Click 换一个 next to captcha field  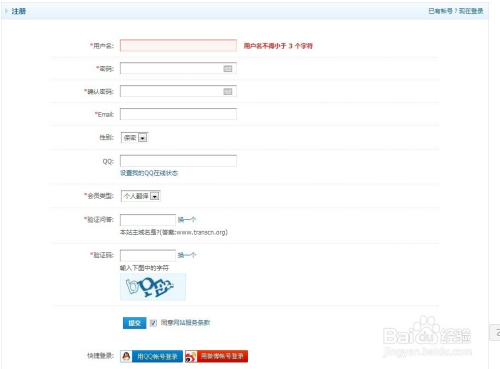187,255
